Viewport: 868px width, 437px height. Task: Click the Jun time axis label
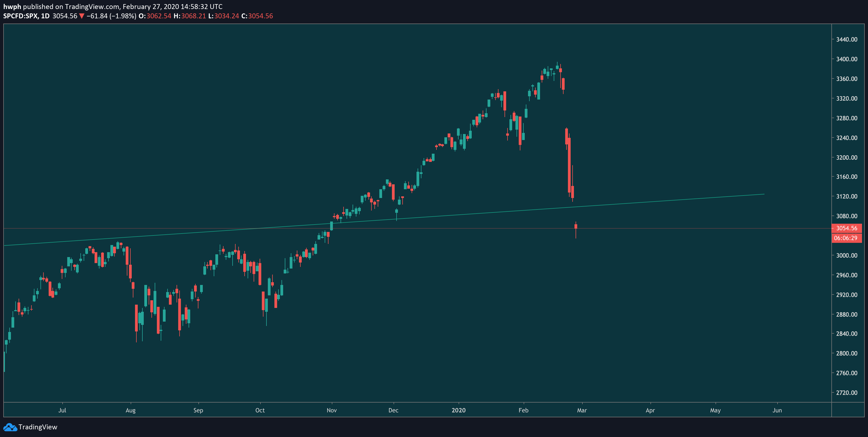(777, 410)
